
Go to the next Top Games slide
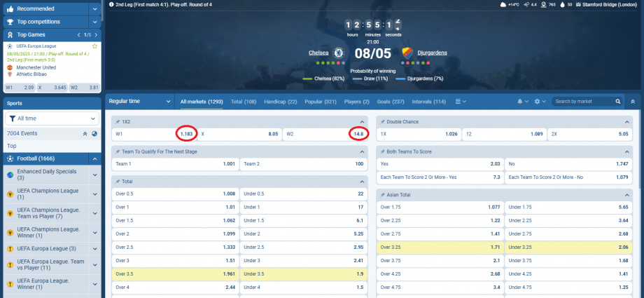96,35
